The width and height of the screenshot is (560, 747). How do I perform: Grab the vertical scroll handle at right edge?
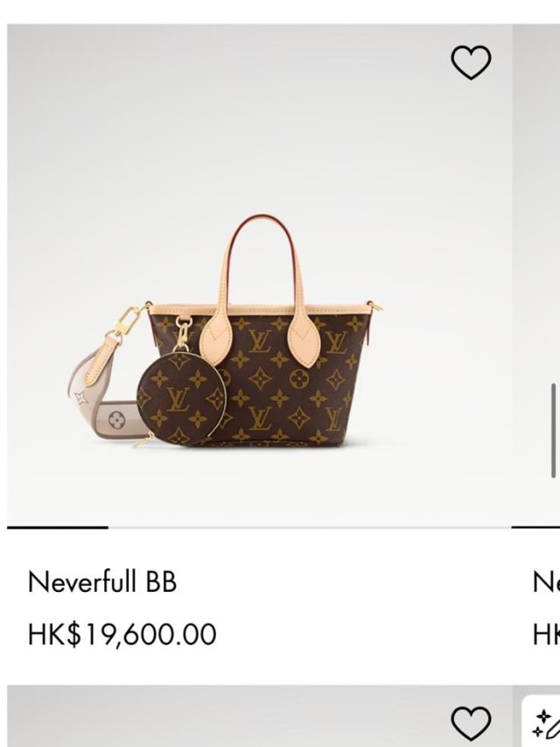click(x=553, y=430)
